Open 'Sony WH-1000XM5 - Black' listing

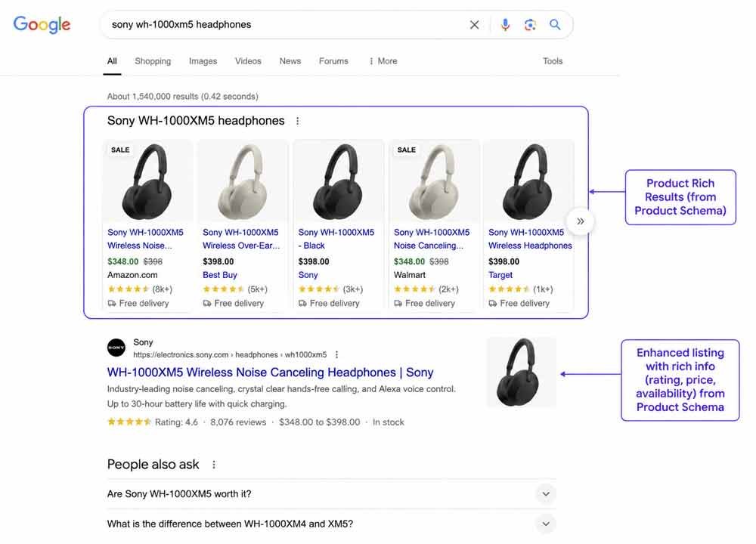[336, 239]
